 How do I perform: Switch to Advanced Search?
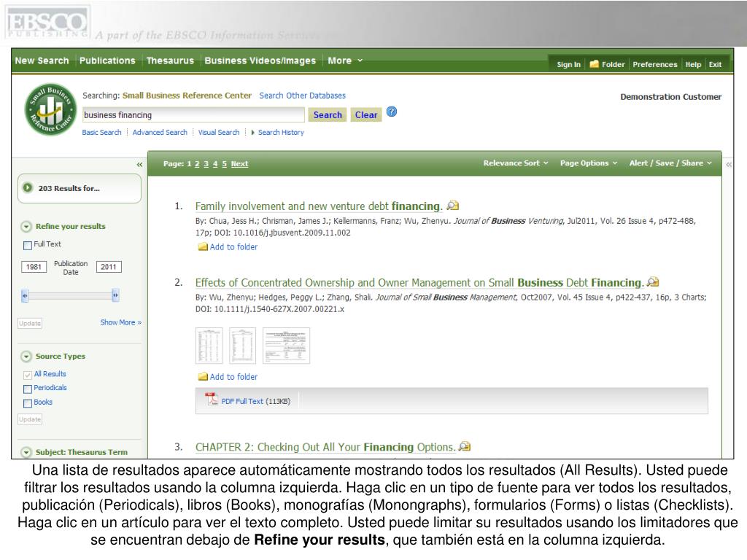pos(160,133)
